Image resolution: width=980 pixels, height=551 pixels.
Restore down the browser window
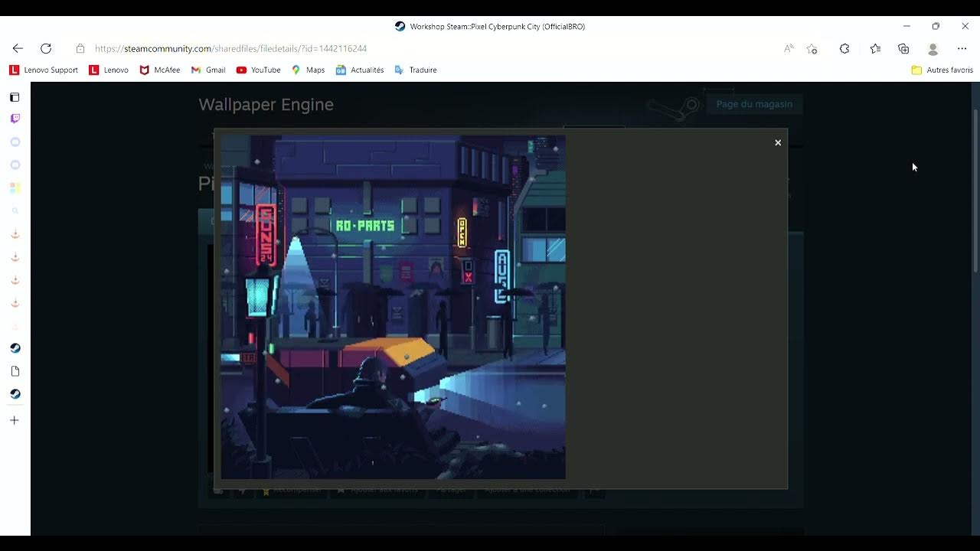[936, 26]
